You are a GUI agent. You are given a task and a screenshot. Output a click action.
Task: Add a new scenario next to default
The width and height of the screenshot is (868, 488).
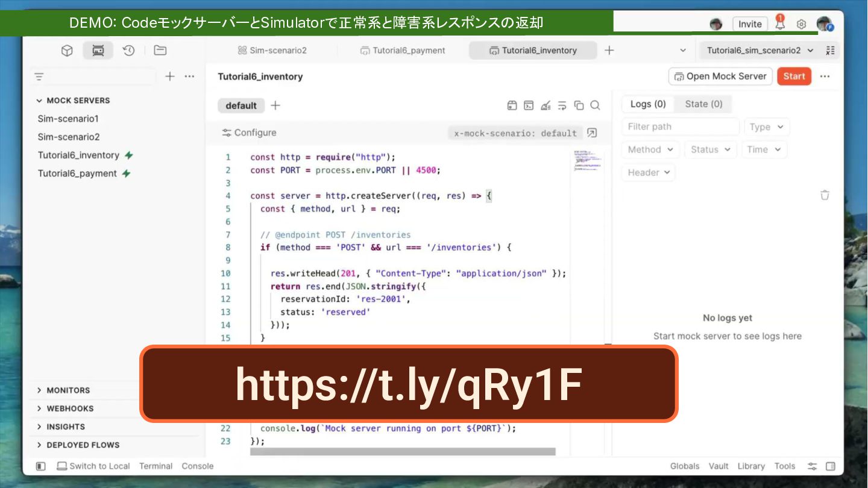[275, 105]
